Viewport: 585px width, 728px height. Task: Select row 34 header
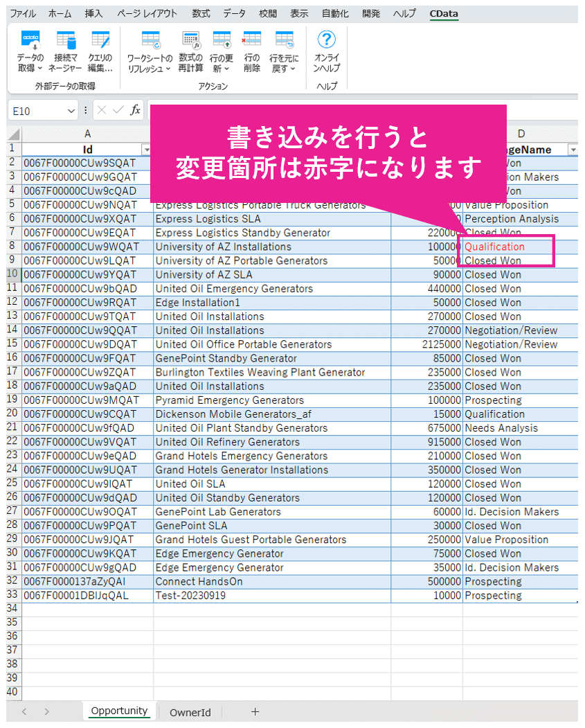[x=12, y=608]
